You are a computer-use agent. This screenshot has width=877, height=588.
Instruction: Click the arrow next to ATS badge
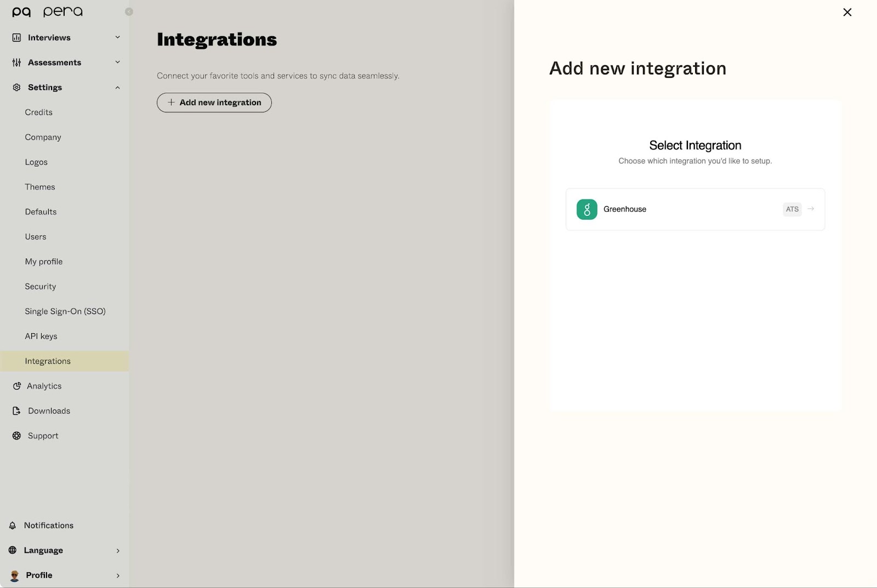(811, 209)
